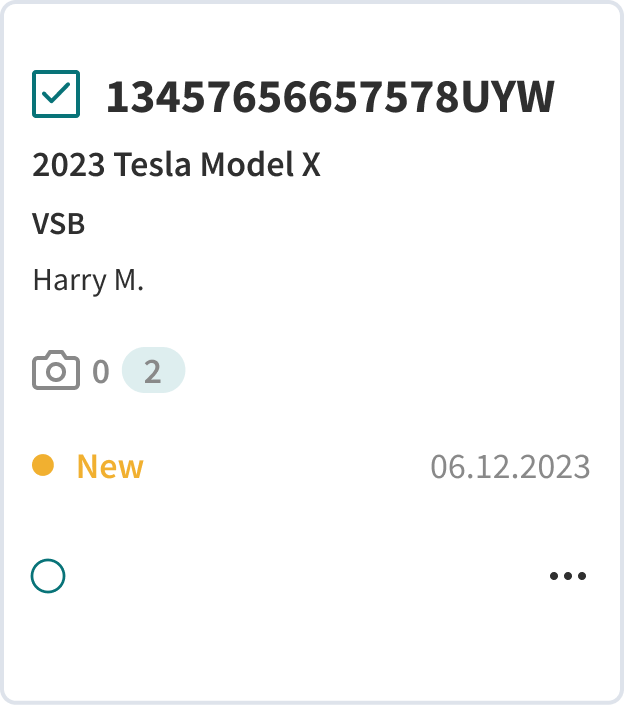
Task: Click the name Harry M.
Action: (x=88, y=280)
